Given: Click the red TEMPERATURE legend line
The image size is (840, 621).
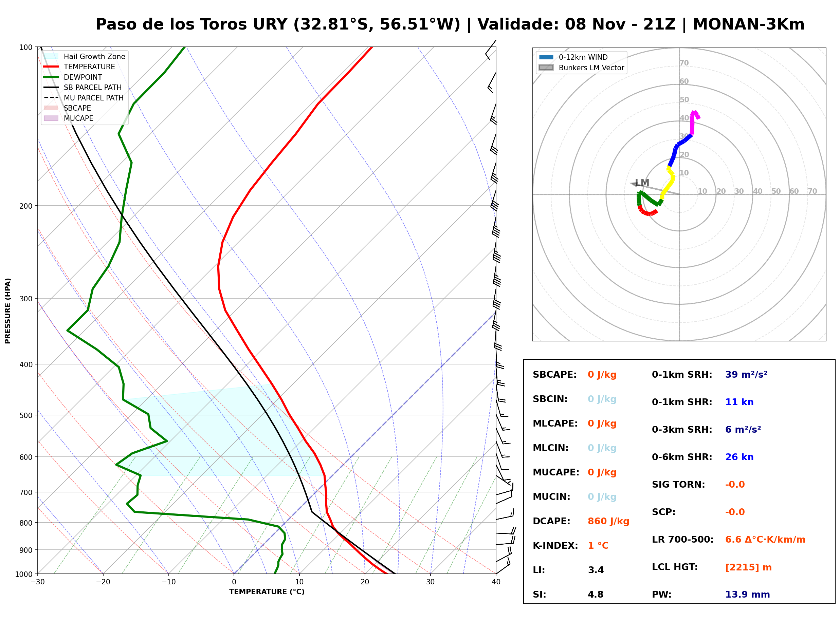Looking at the screenshot, I should pyautogui.click(x=51, y=67).
